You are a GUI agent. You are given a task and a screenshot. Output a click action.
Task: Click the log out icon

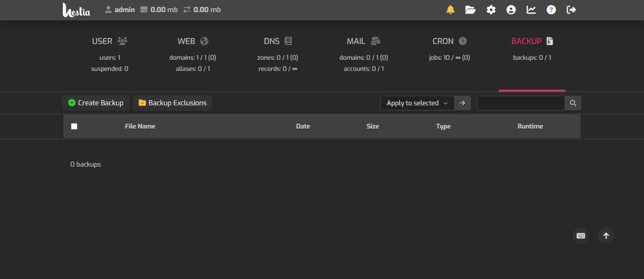click(572, 10)
